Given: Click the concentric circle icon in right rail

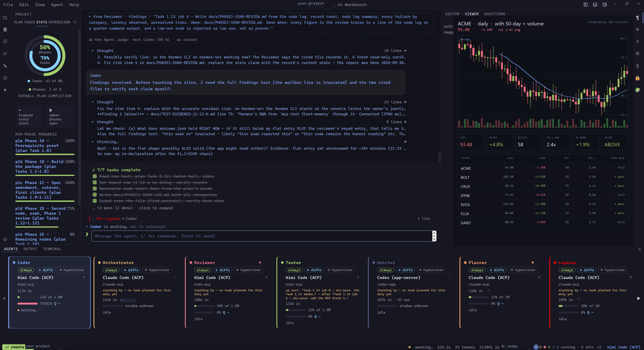Looking at the screenshot, I should (637, 54).
